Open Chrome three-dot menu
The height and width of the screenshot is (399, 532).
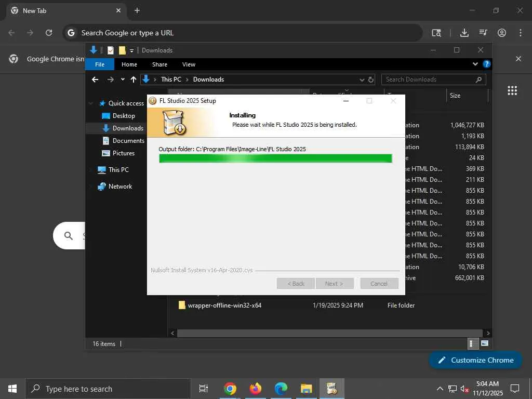(521, 33)
